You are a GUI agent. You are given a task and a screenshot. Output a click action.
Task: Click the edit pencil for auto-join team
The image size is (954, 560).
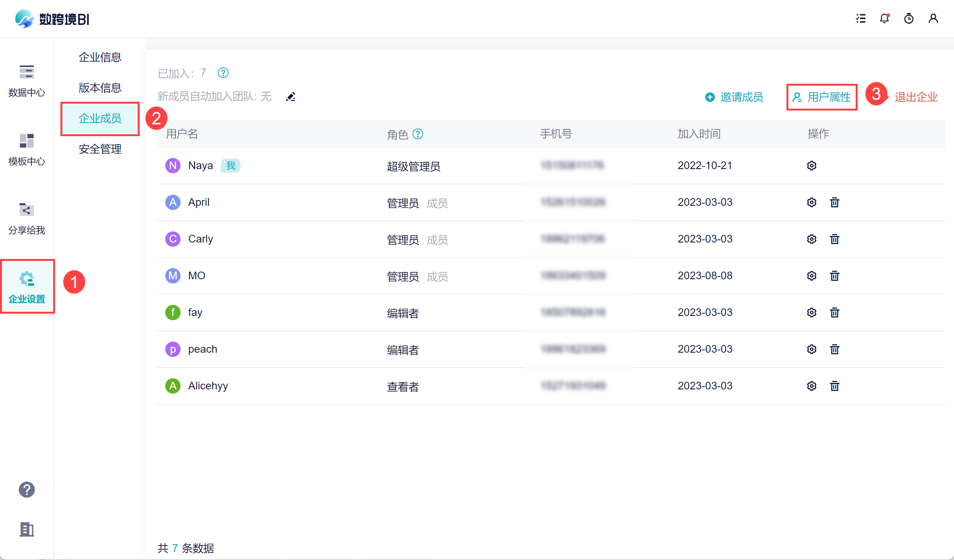[x=291, y=97]
